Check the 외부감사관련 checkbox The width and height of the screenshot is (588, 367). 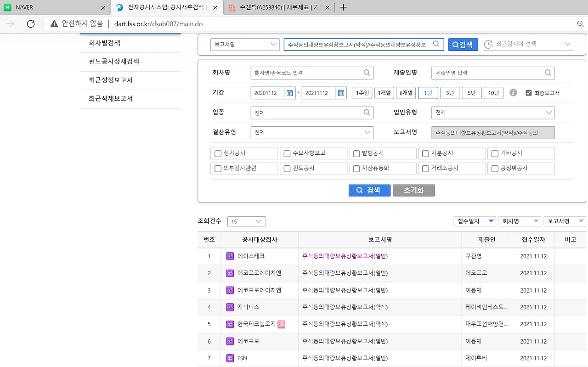pos(218,169)
